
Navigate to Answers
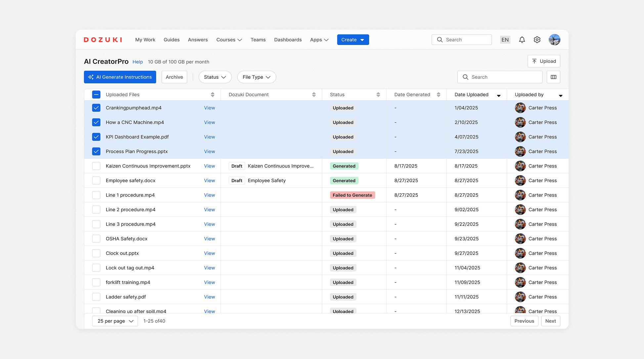[198, 40]
